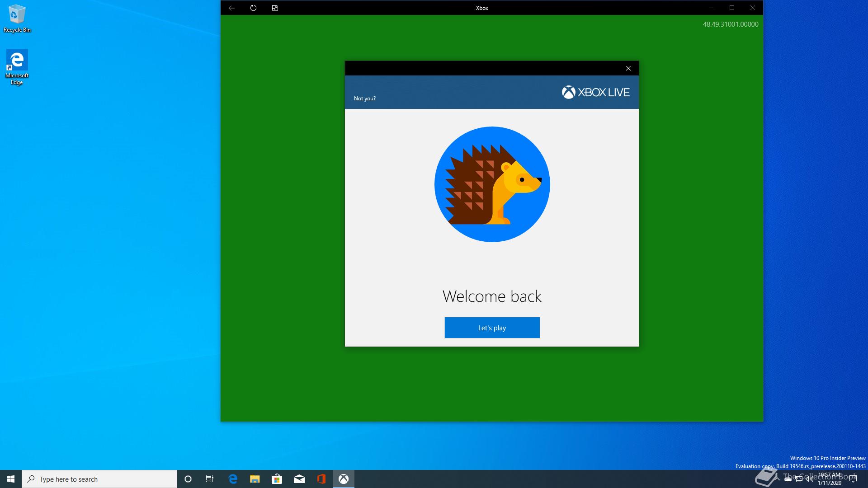Maximize the Xbox window
This screenshot has width=868, height=488.
(x=731, y=8)
